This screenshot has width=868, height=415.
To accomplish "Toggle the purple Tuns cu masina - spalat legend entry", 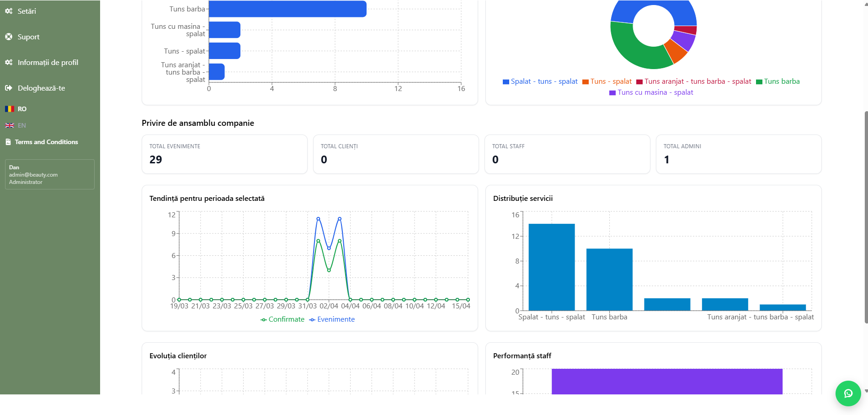I will (651, 92).
